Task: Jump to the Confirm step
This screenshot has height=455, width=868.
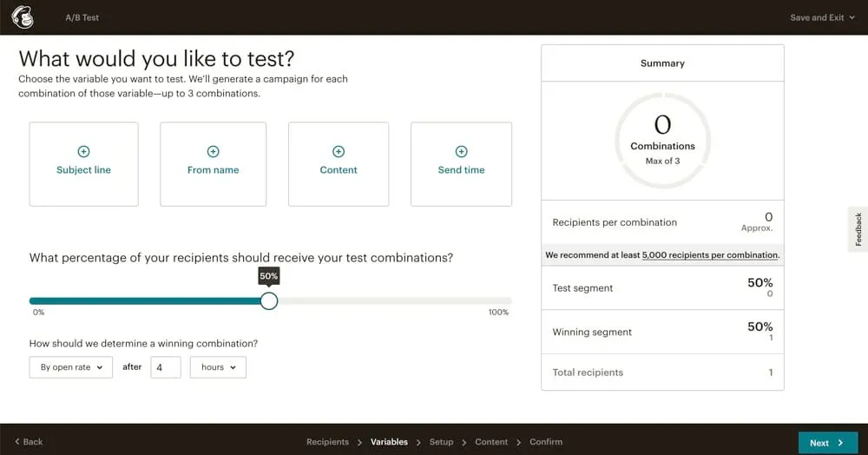Action: coord(546,442)
